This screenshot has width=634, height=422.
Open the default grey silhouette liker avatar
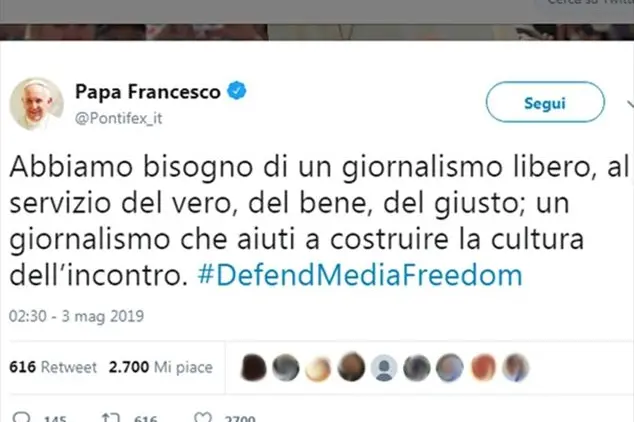point(384,368)
